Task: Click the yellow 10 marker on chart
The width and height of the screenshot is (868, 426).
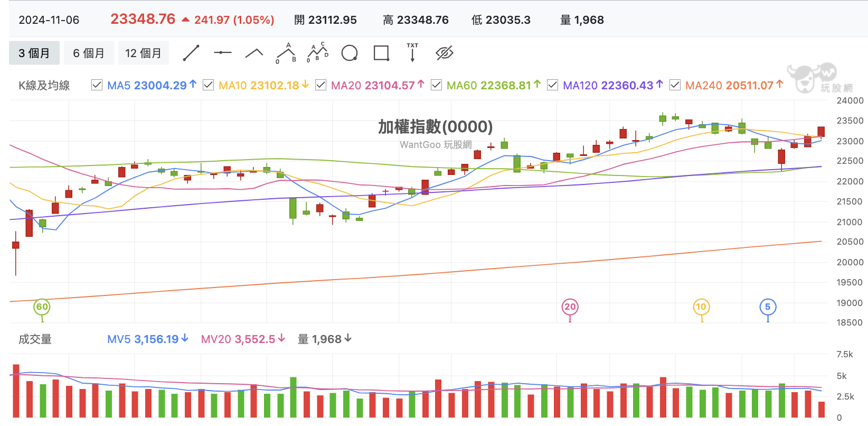Action: pos(701,307)
